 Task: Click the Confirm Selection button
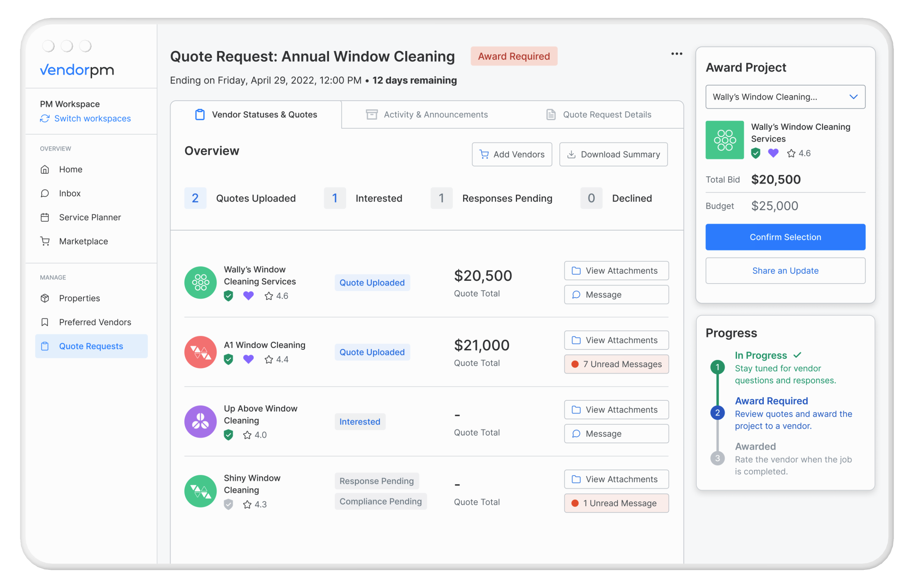click(785, 237)
